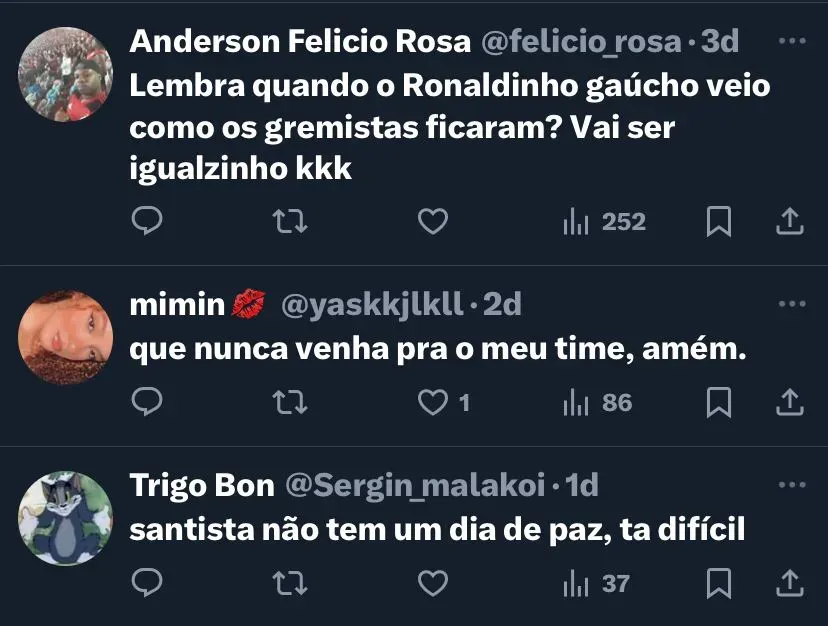Image resolution: width=828 pixels, height=626 pixels.
Task: Share mimin's tweet
Action: [790, 403]
